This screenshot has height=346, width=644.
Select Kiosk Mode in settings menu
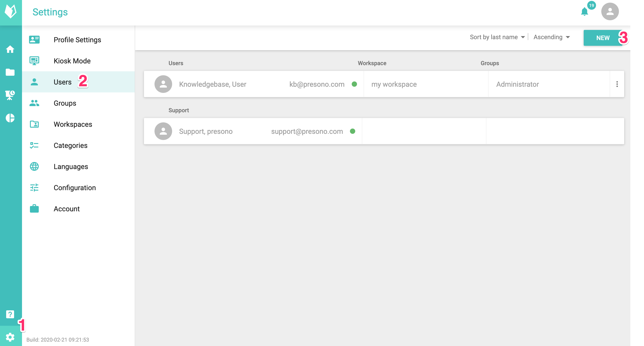point(72,61)
